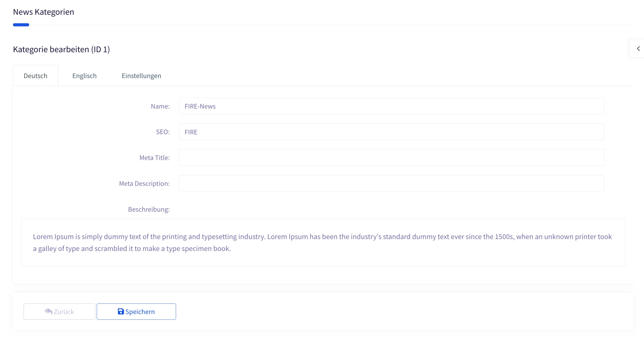644x344 pixels.
Task: Click the floppy disk icon on Speichern
Action: point(121,311)
